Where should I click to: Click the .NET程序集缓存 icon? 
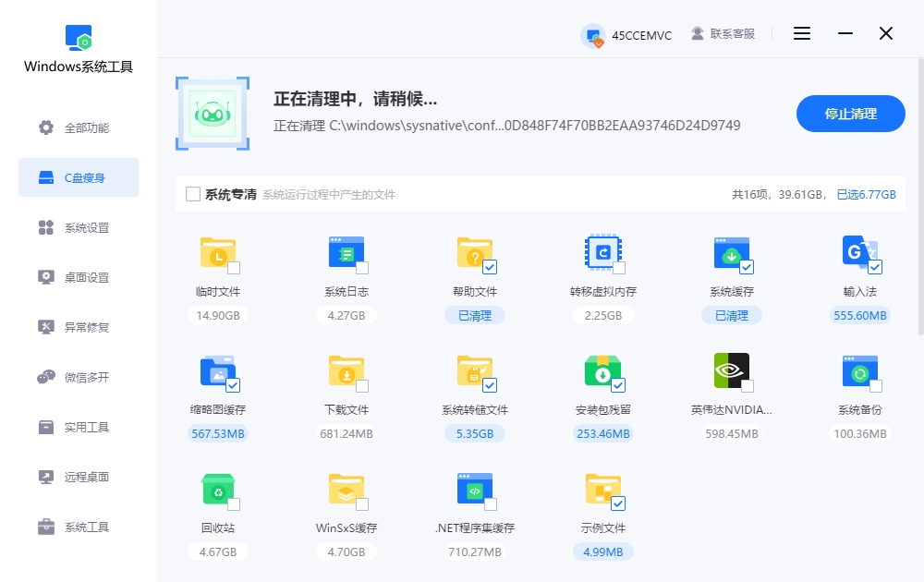(x=475, y=490)
